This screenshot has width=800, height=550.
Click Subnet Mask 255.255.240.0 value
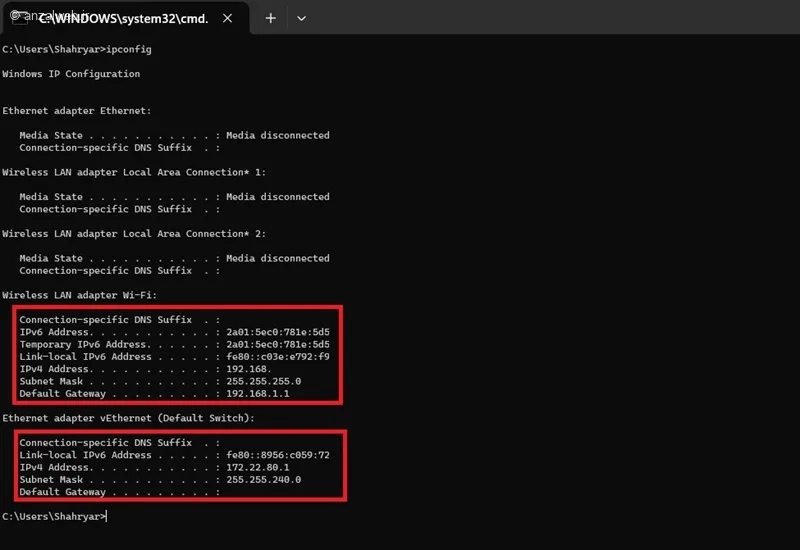[264, 480]
